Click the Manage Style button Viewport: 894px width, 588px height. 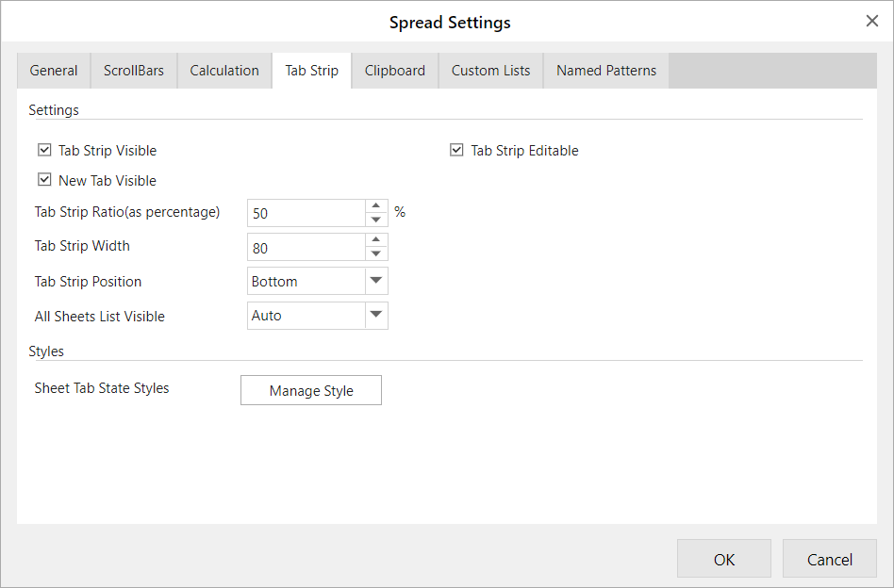pos(310,389)
